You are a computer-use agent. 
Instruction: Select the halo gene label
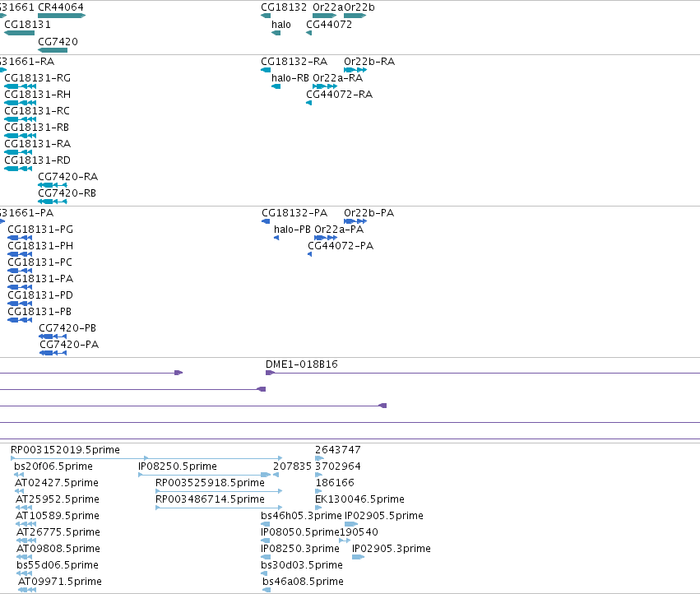[280, 25]
